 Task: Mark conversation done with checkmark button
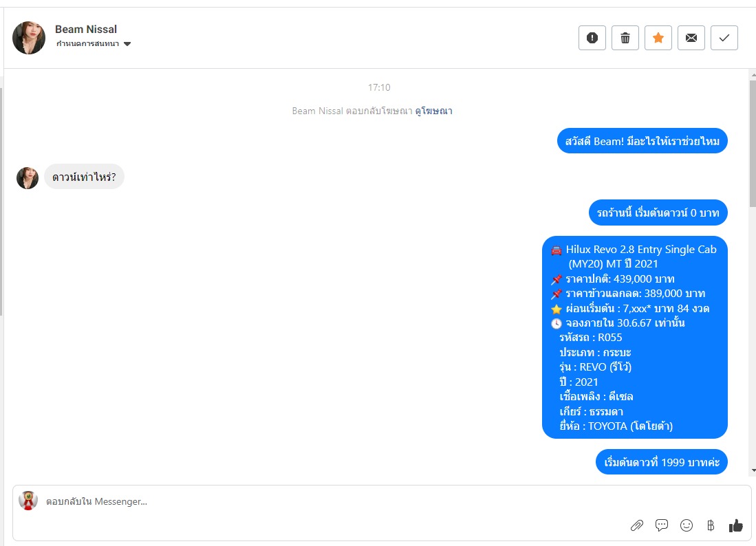[x=724, y=38]
